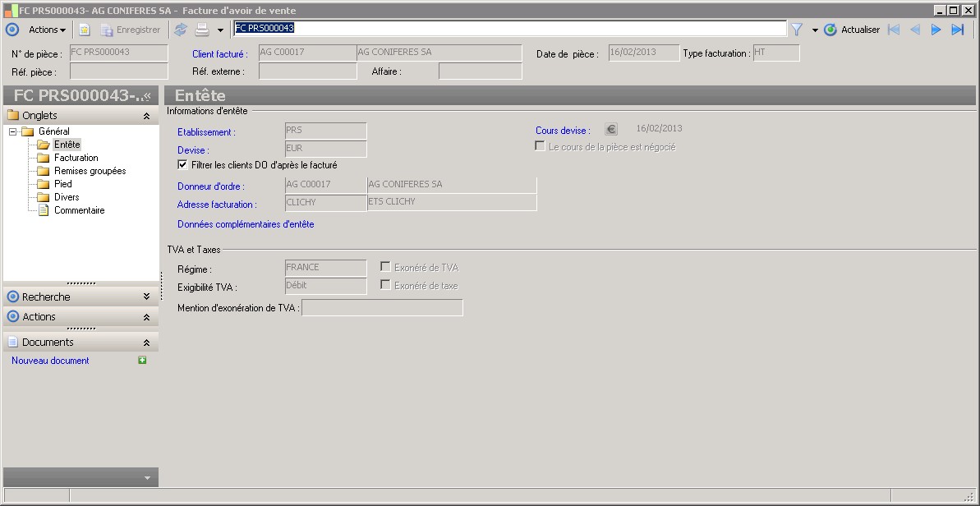Click the Nouveau document link
The image size is (980, 506).
coord(50,361)
